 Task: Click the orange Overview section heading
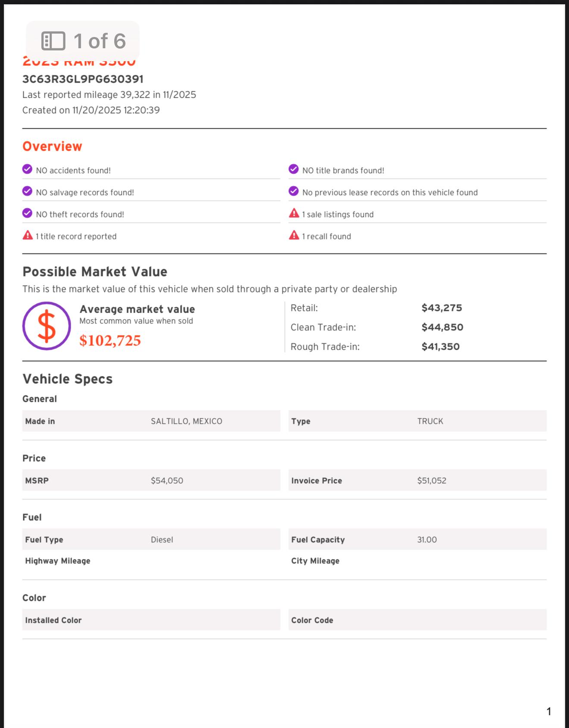point(52,146)
